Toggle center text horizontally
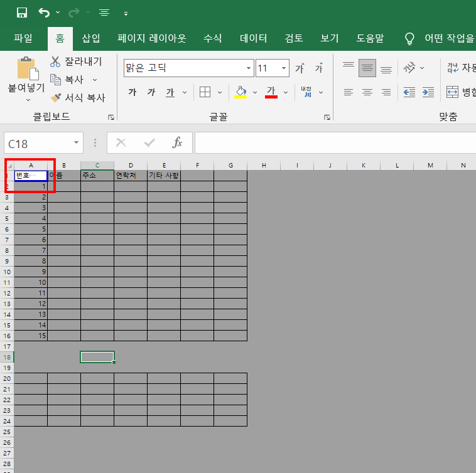 coord(367,92)
